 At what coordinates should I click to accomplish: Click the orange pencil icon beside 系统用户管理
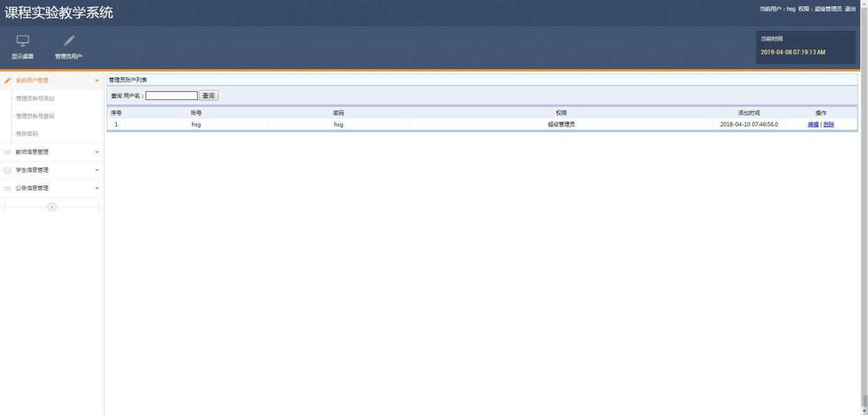[8, 80]
